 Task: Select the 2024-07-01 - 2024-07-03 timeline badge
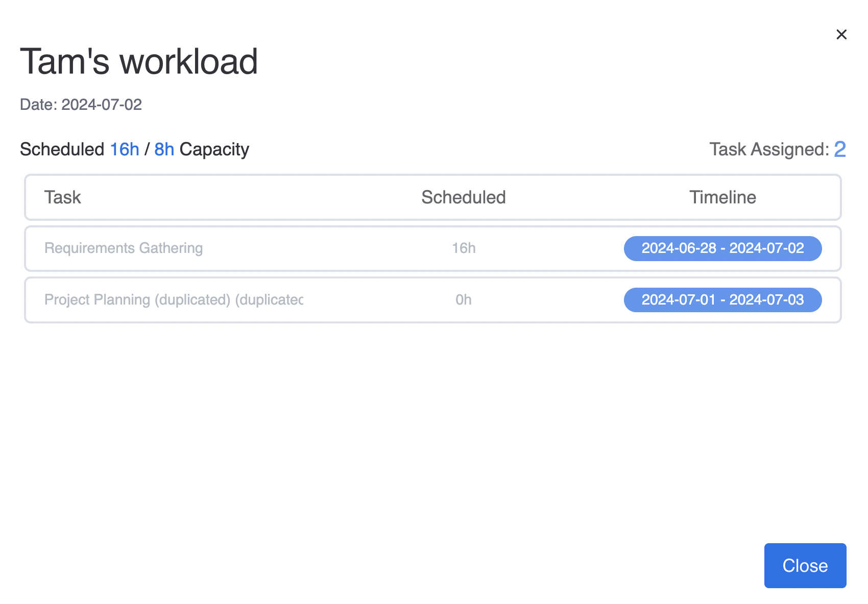722,300
